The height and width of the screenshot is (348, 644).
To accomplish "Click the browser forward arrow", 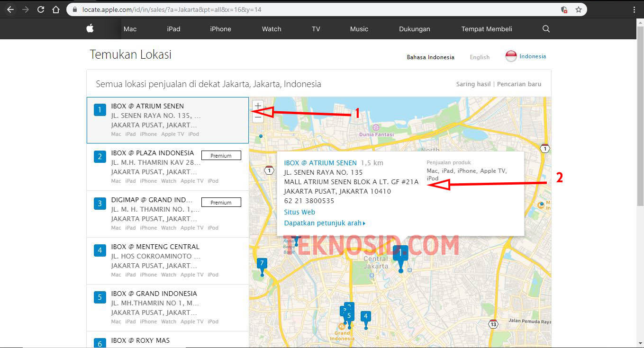I will click(26, 9).
